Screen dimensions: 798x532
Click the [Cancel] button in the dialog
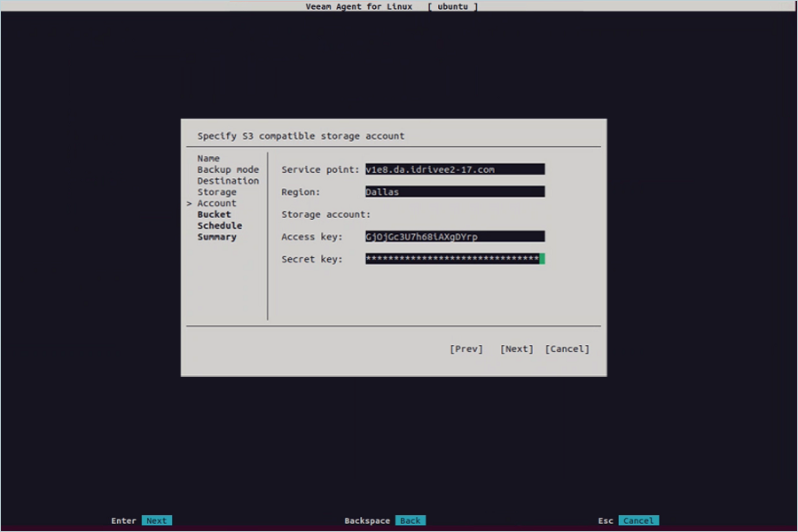567,348
